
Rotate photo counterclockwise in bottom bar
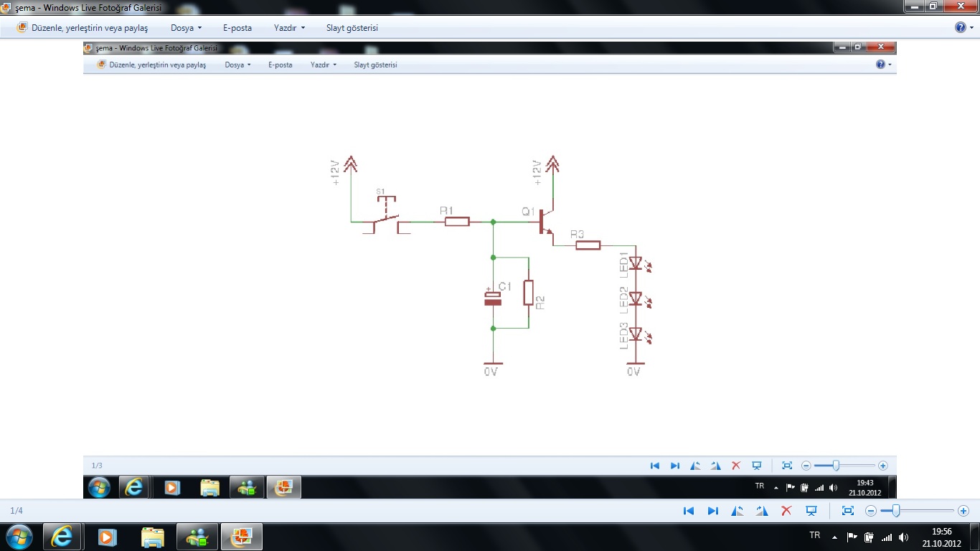pyautogui.click(x=738, y=511)
